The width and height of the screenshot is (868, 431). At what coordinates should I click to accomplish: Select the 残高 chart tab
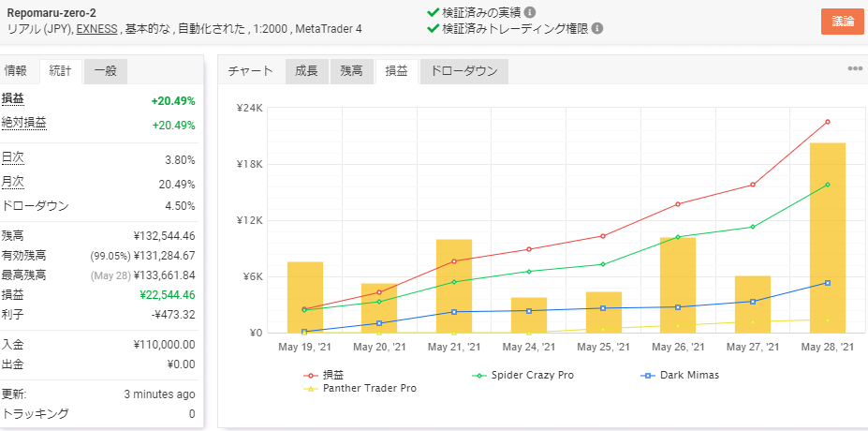(352, 71)
